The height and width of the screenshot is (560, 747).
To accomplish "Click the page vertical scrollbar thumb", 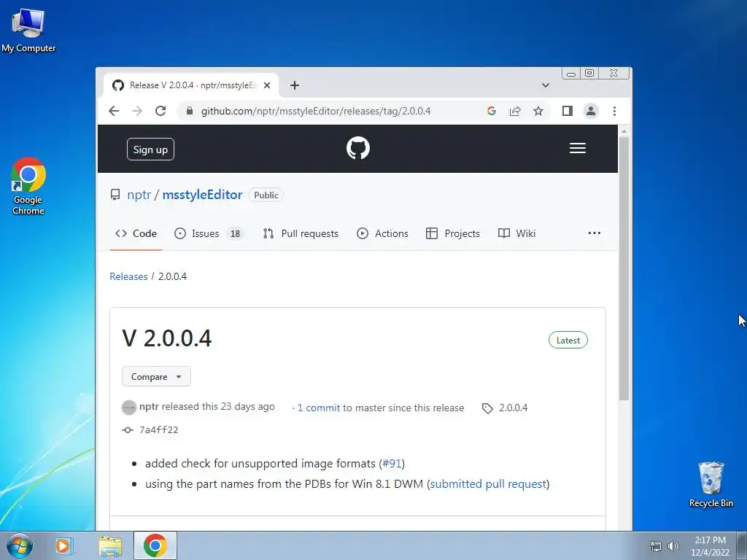I will (x=624, y=268).
